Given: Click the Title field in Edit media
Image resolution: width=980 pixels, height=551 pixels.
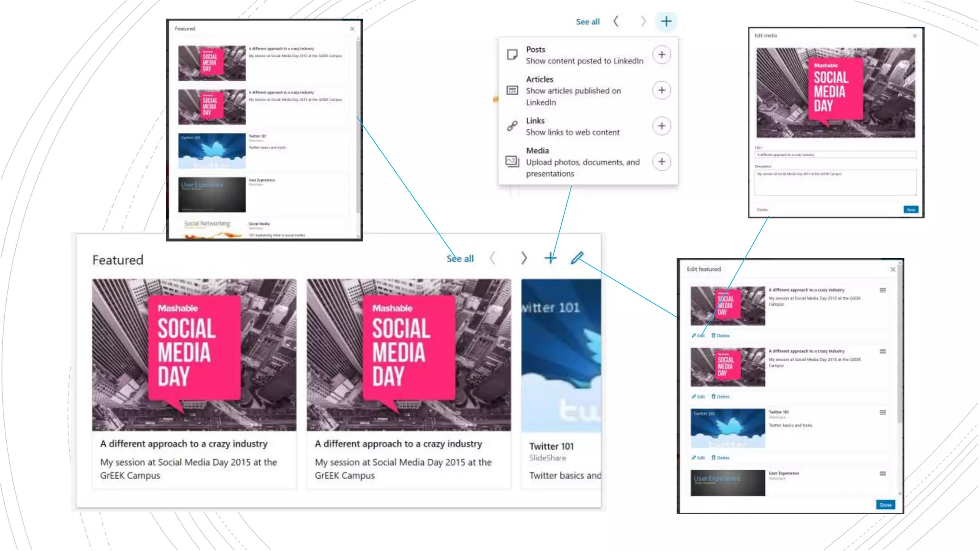Looking at the screenshot, I should point(835,155).
